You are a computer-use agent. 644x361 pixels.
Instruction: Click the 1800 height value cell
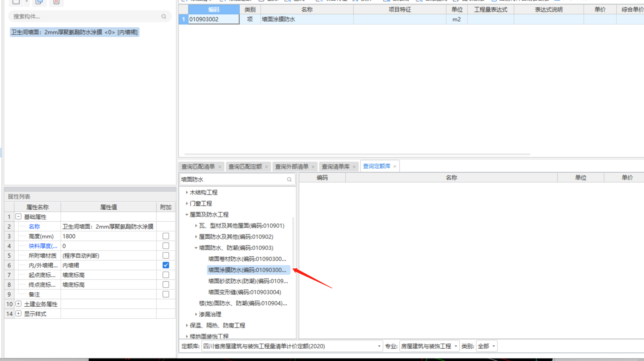[109, 236]
